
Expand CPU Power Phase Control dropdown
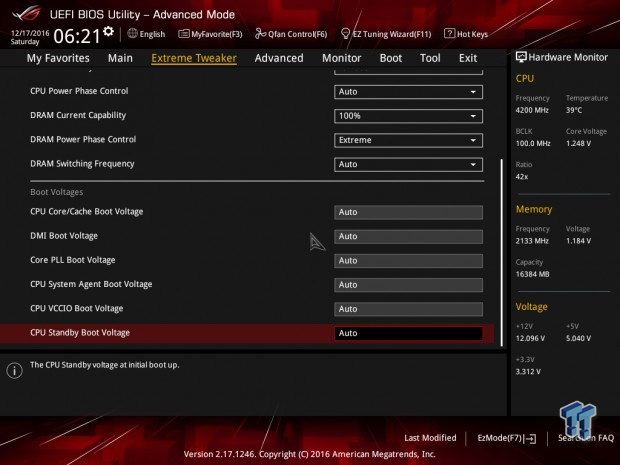tap(408, 92)
